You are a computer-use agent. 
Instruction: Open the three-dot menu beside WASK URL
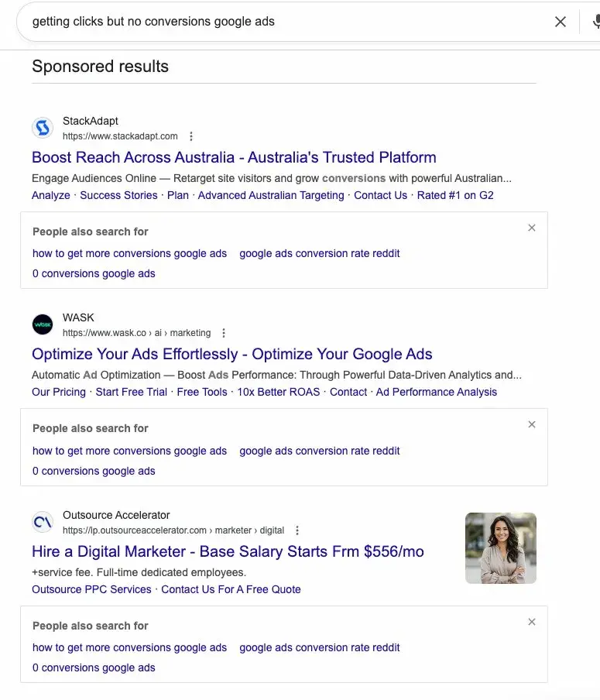coord(223,332)
